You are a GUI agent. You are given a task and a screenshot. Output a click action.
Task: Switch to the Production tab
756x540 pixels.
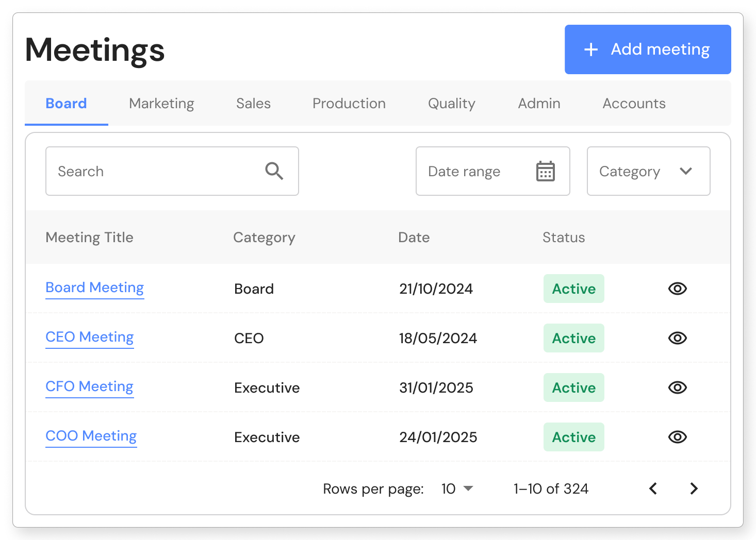[x=349, y=104]
